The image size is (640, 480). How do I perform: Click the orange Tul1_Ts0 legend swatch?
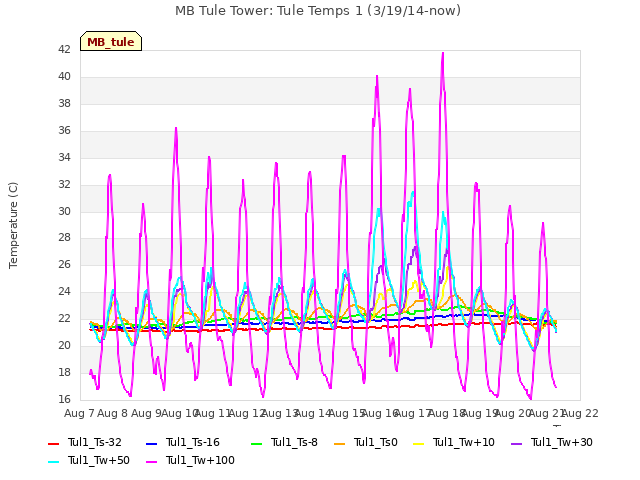[339, 443]
